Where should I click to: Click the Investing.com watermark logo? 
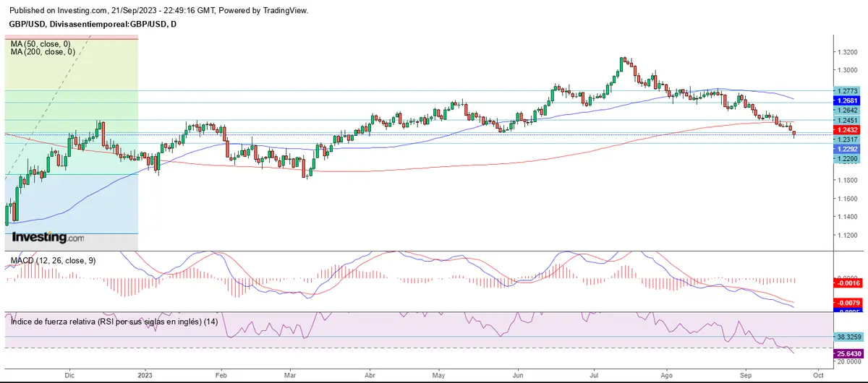tap(48, 237)
